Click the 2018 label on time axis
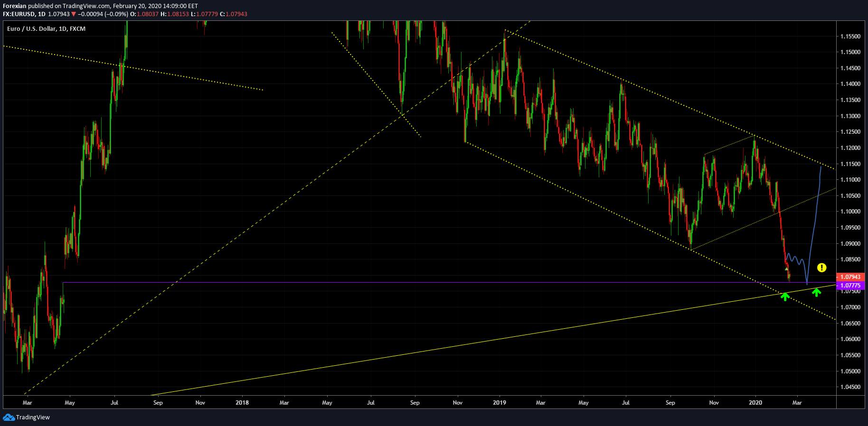 pyautogui.click(x=242, y=403)
